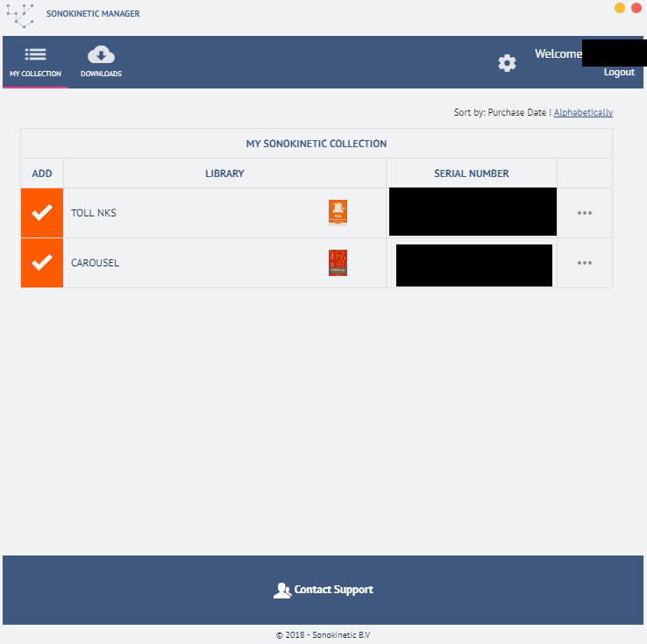The image size is (647, 644).
Task: Open the CAROUSEL cover thumbnail
Action: 338,263
